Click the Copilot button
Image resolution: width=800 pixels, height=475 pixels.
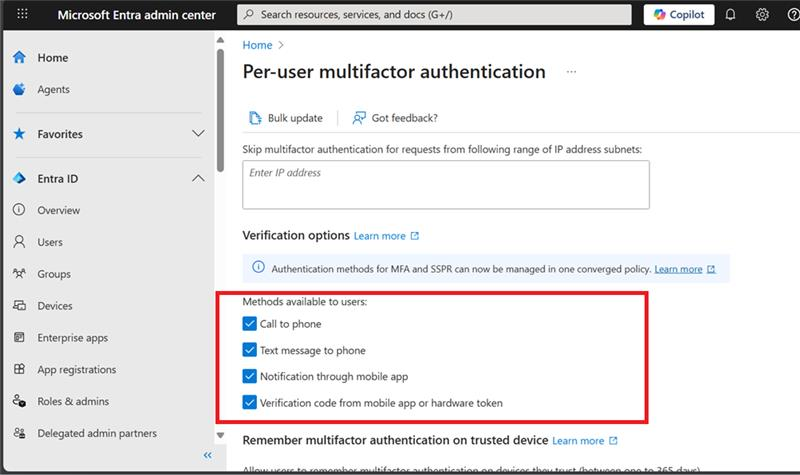coord(679,15)
